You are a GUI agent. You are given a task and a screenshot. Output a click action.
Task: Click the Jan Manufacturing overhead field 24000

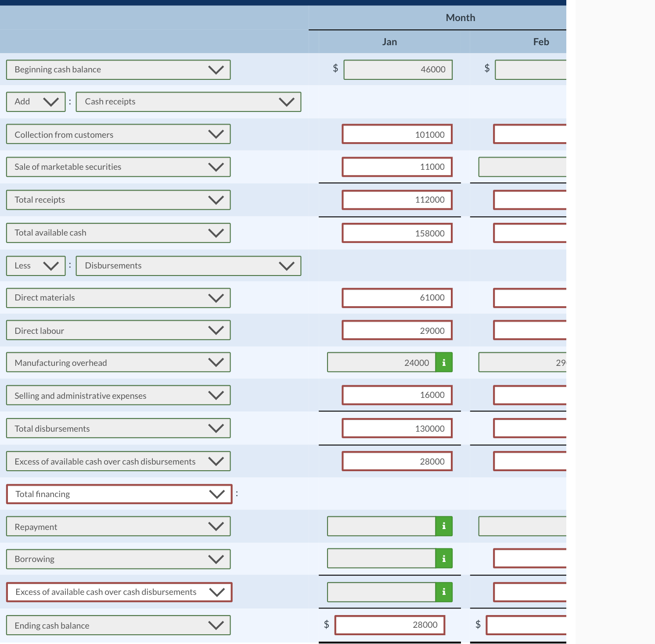tap(381, 362)
